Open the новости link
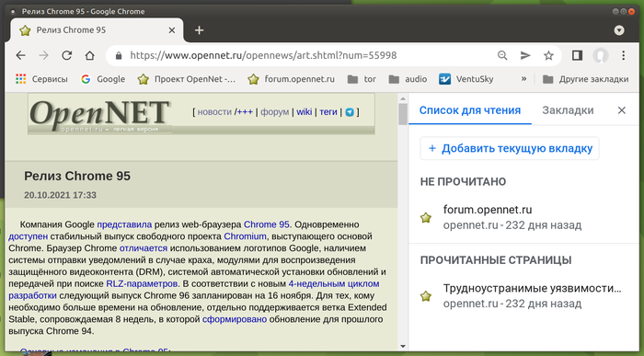The height and width of the screenshot is (356, 644). (214, 111)
